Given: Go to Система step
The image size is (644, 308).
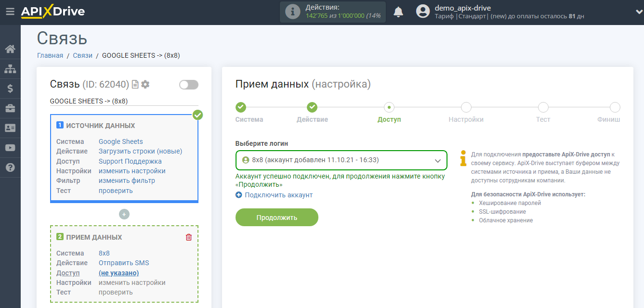Looking at the screenshot, I should coord(241,107).
